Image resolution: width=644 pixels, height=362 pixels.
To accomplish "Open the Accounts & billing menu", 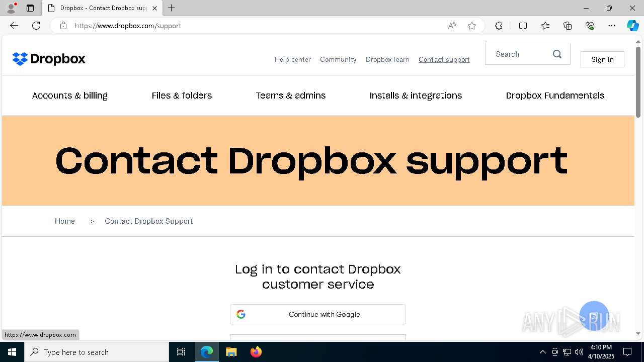I will (70, 96).
